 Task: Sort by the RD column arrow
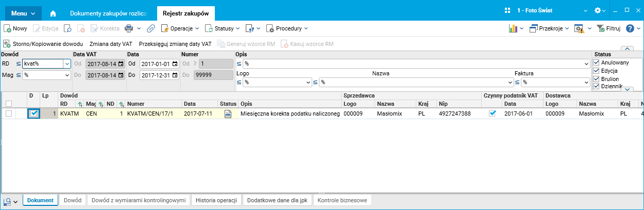coord(79,104)
